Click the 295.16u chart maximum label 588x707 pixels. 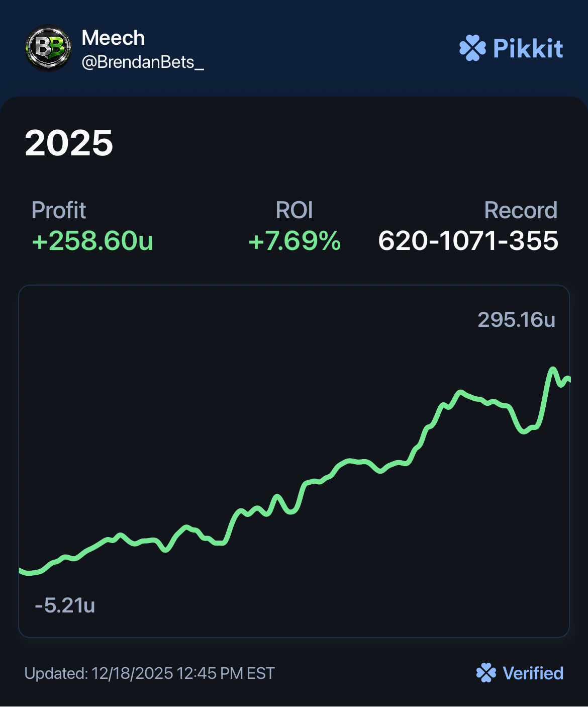coord(516,320)
